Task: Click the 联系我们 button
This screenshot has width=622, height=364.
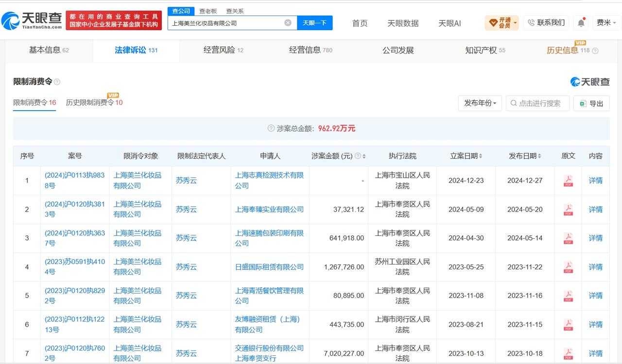Action: [x=546, y=23]
